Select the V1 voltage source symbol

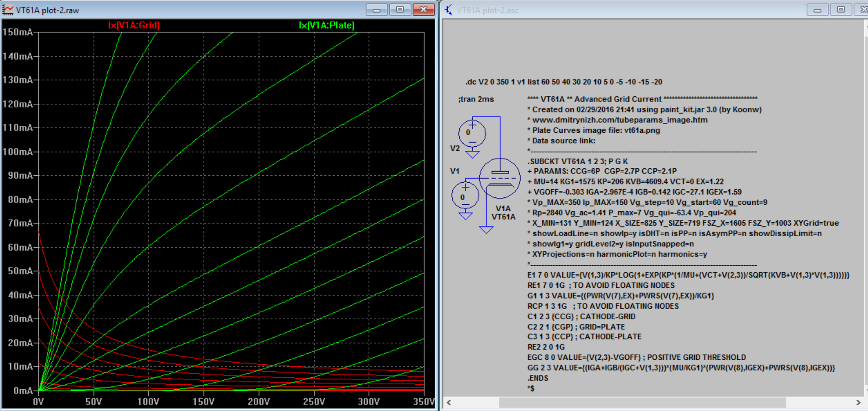point(465,196)
